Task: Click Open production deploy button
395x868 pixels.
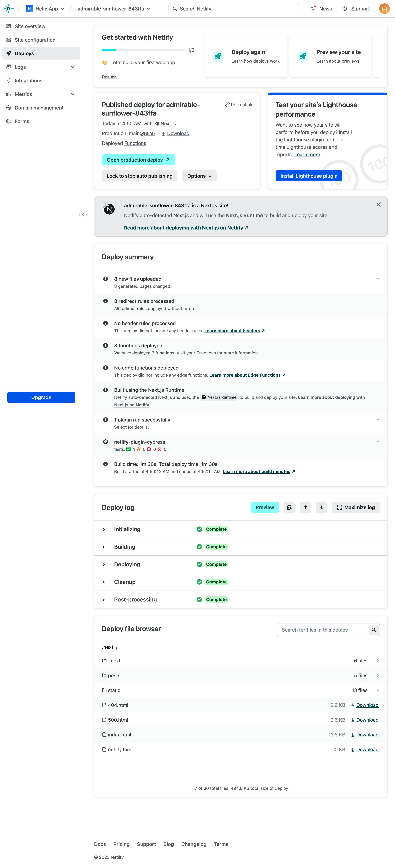Action: (x=139, y=160)
